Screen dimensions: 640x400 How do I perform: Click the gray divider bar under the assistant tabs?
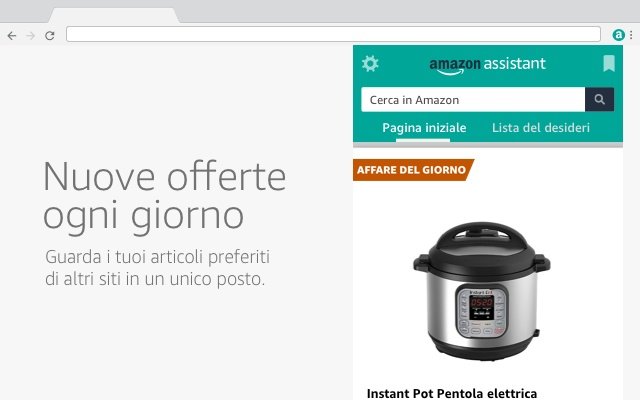coord(488,145)
